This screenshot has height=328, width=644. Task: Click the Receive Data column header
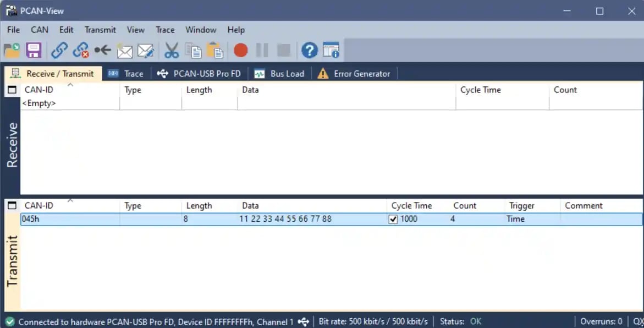pyautogui.click(x=346, y=90)
